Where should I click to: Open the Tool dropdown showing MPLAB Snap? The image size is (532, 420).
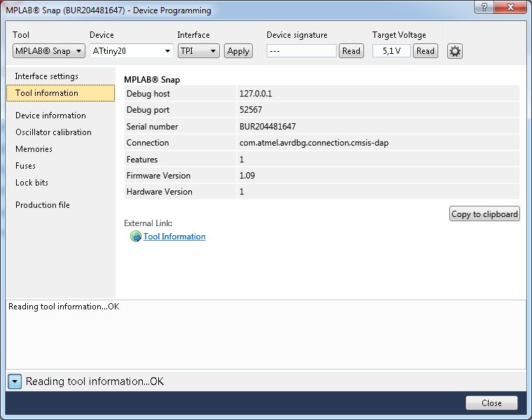(49, 51)
